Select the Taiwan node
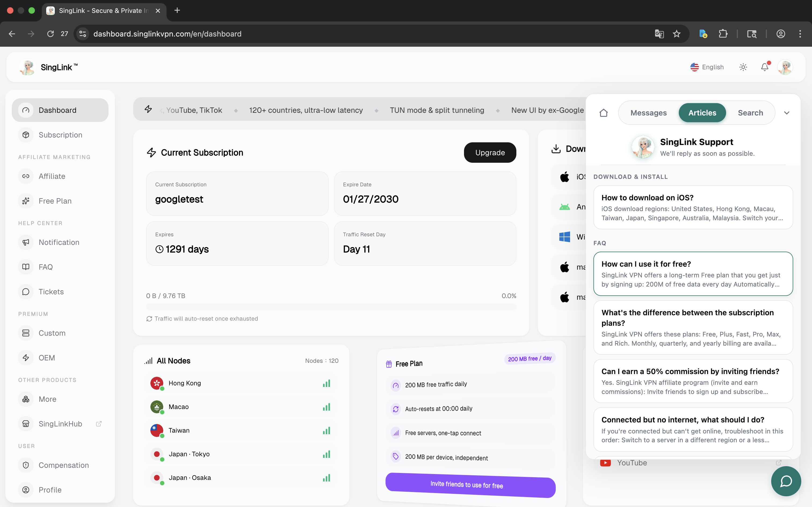812x507 pixels. (x=241, y=430)
